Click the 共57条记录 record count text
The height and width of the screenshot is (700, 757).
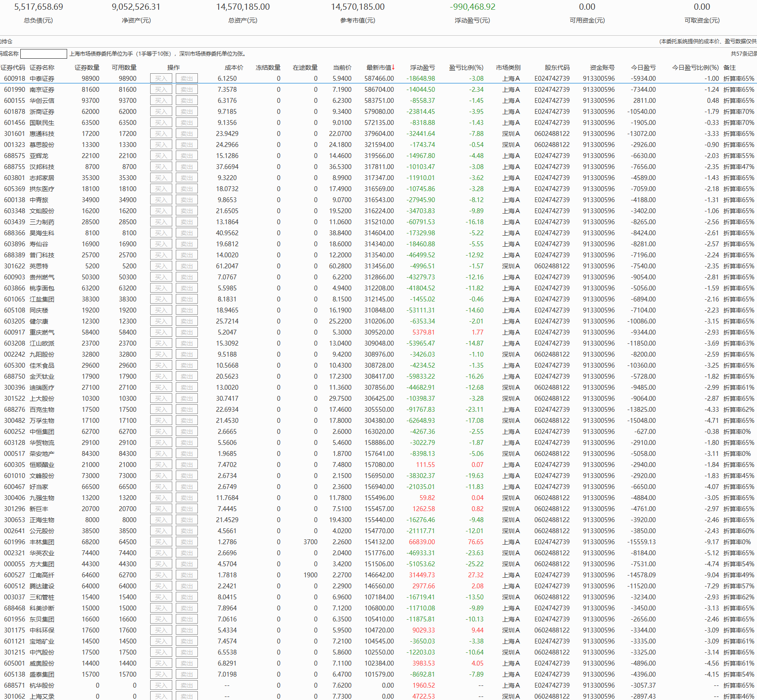pos(744,54)
